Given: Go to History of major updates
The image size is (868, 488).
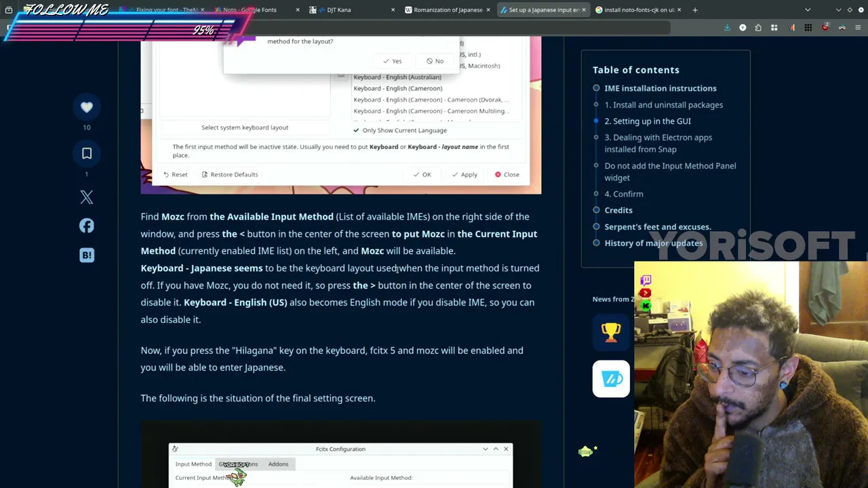Looking at the screenshot, I should tap(654, 243).
